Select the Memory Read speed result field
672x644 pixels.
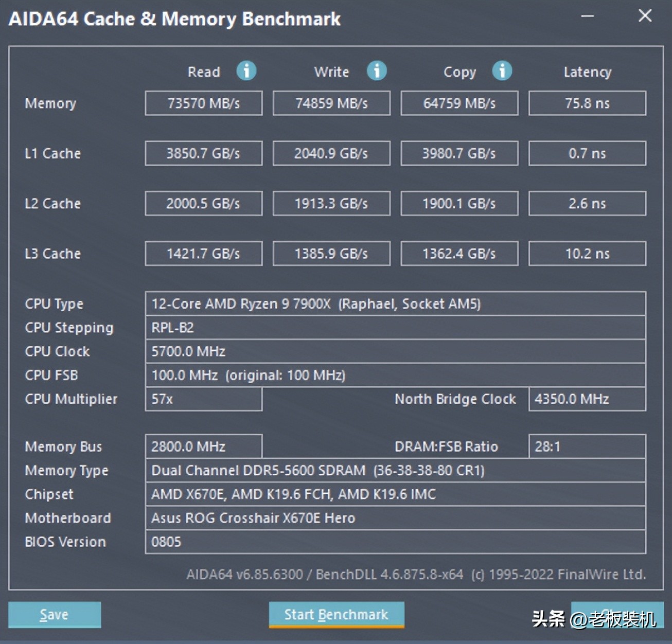[x=203, y=103]
